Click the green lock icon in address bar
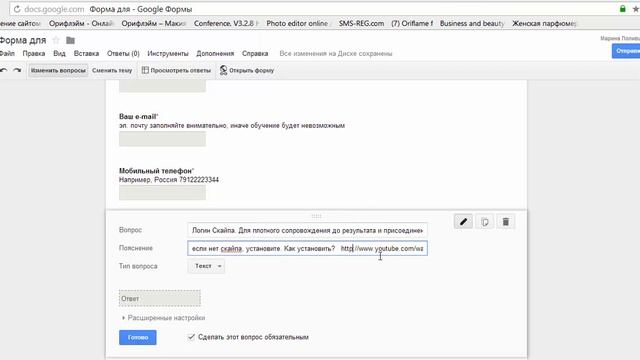Image resolution: width=640 pixels, height=360 pixels. (622, 9)
